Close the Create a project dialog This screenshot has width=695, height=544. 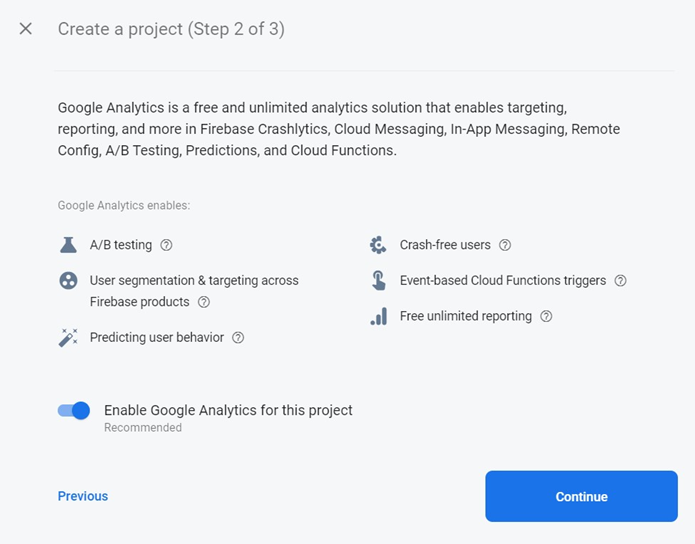(x=26, y=29)
